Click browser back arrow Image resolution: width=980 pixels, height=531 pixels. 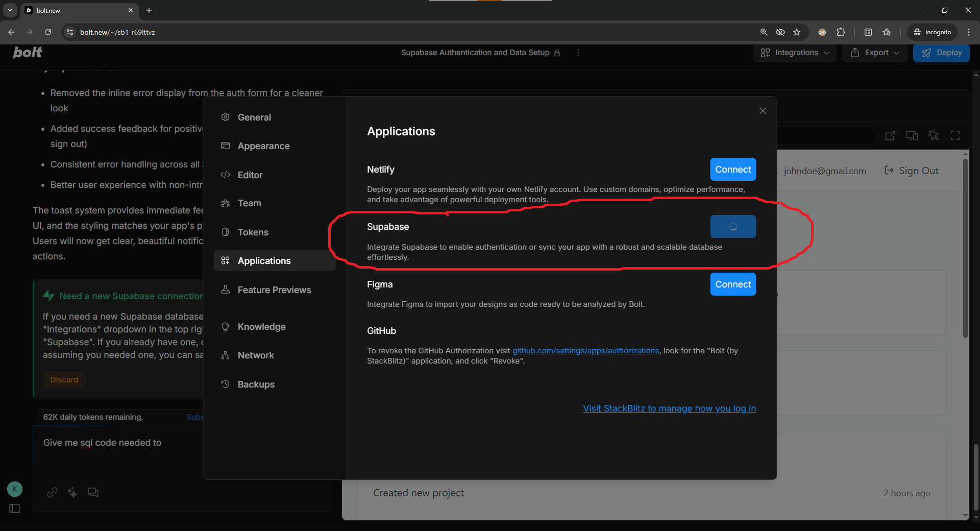coord(11,32)
